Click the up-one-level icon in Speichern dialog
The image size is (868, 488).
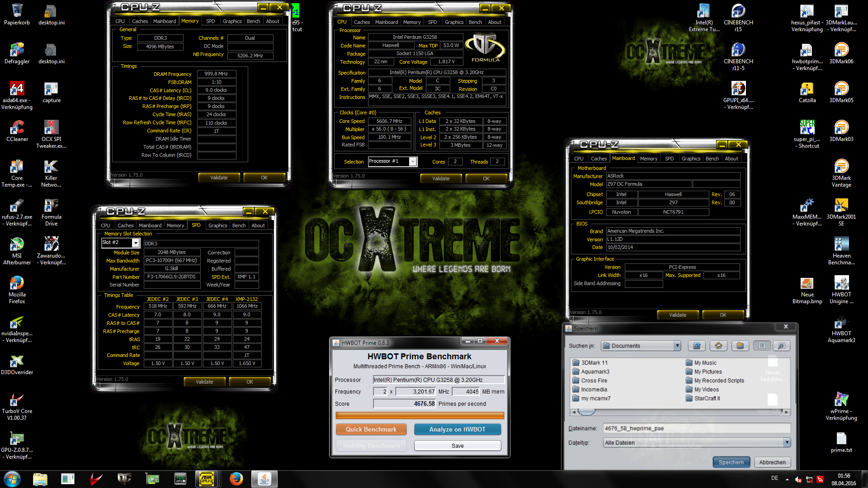point(697,346)
